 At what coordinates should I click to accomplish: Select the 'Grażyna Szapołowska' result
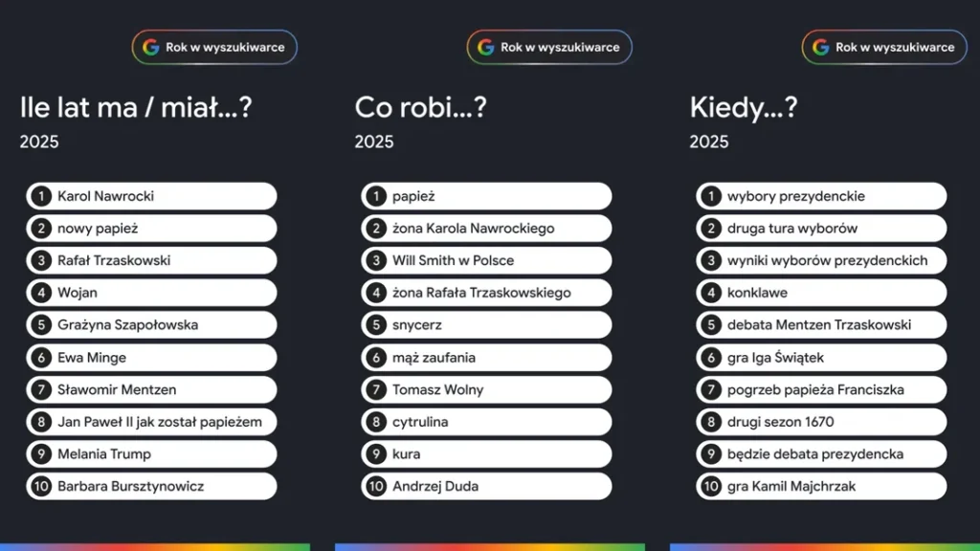pos(127,325)
